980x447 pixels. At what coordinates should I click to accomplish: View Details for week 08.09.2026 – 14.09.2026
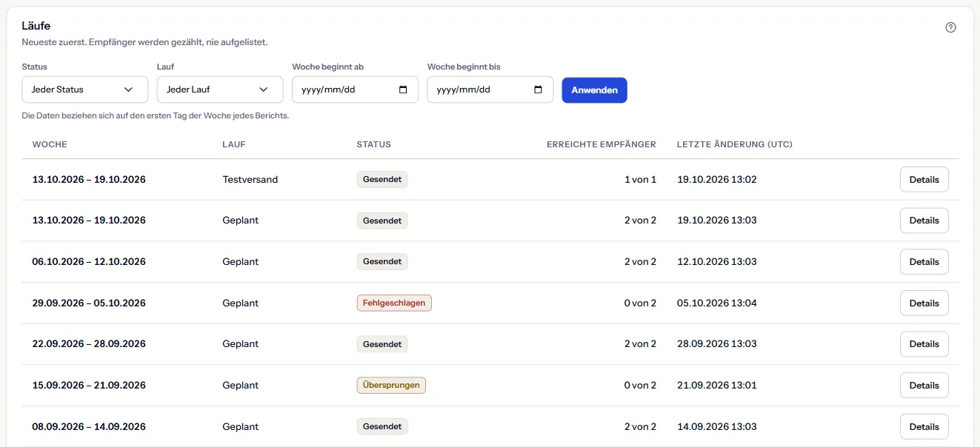tap(924, 426)
